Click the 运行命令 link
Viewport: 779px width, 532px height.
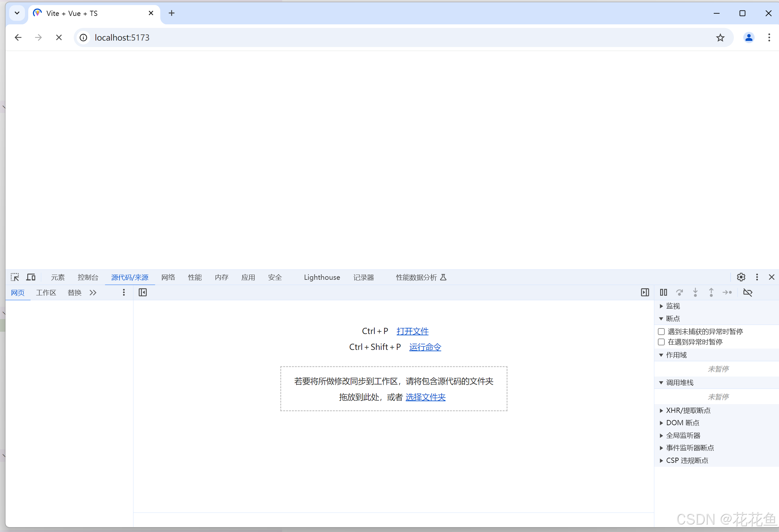425,347
